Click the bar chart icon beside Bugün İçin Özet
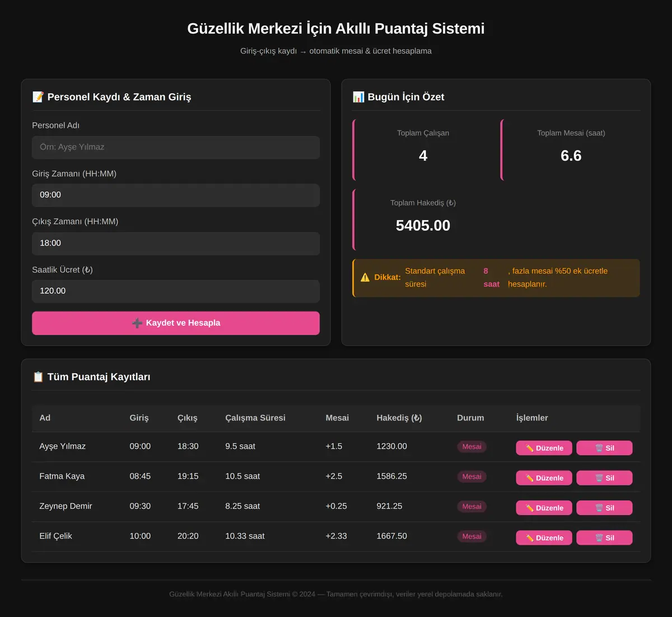The width and height of the screenshot is (672, 617). click(x=358, y=97)
